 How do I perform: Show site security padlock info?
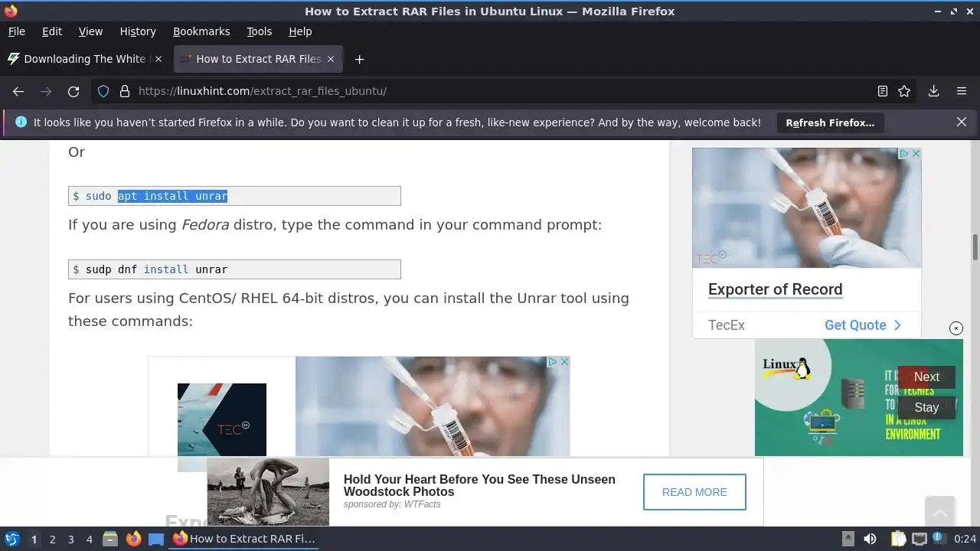125,91
